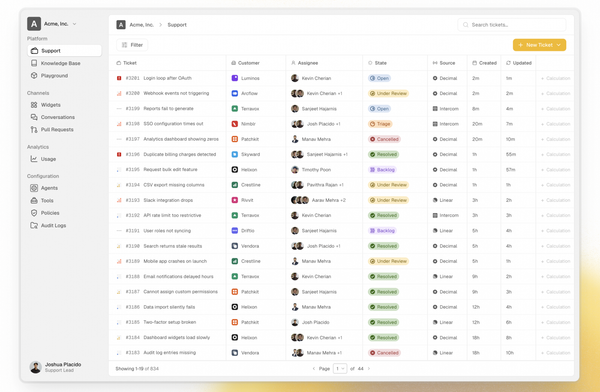
Task: Click the Source column header icon
Action: pyautogui.click(x=435, y=63)
